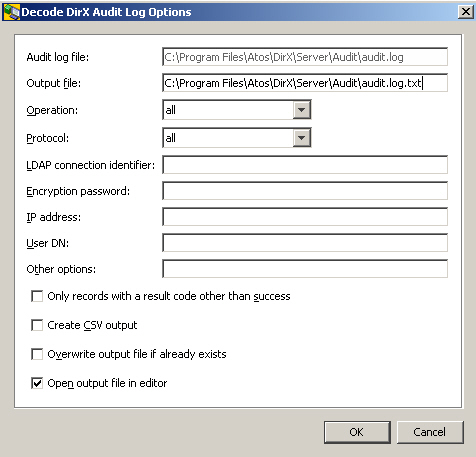Screen dimensions: 476x457
Task: Open the Operation dropdown
Action: (x=302, y=110)
